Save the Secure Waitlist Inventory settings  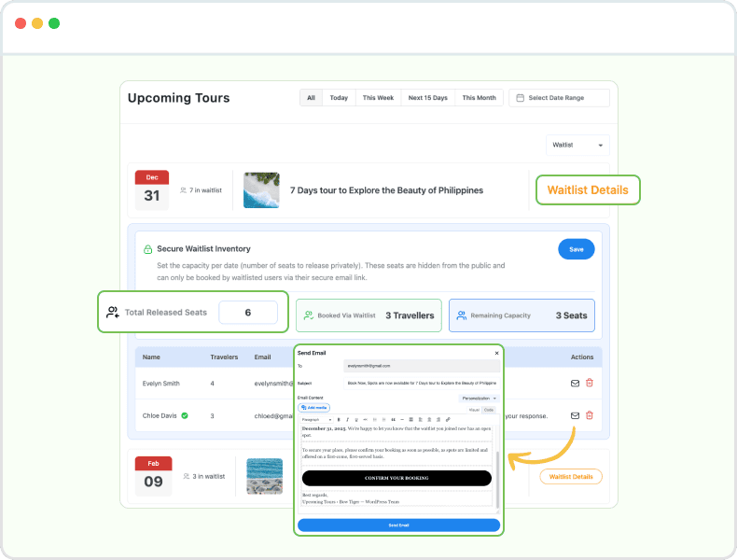[x=577, y=249]
